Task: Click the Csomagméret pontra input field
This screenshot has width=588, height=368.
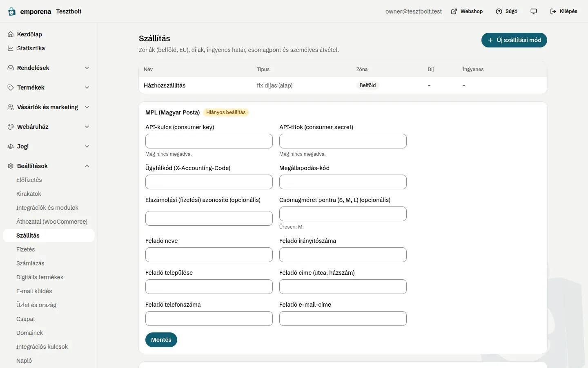Action: pyautogui.click(x=343, y=214)
